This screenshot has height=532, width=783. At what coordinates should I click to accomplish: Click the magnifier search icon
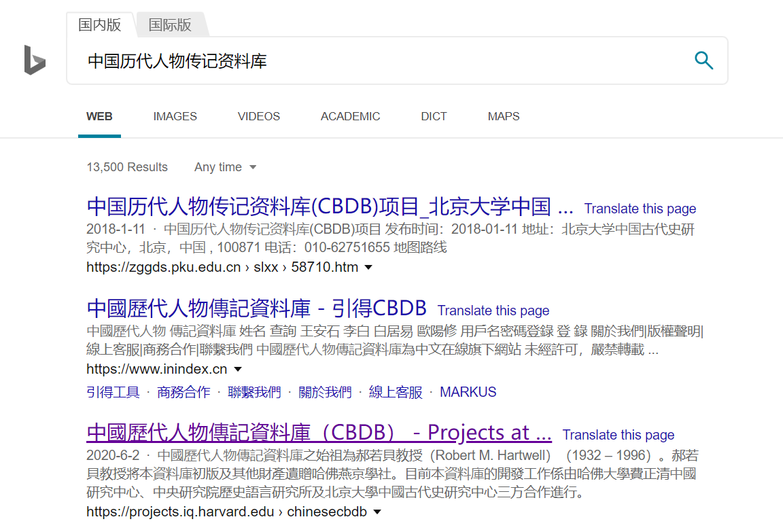point(703,60)
